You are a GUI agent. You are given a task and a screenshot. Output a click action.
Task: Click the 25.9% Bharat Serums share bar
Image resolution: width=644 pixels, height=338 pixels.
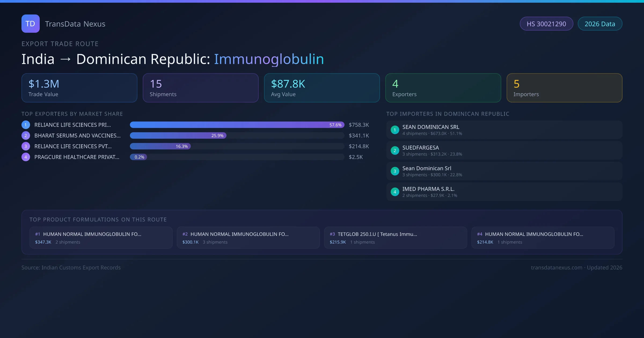178,135
